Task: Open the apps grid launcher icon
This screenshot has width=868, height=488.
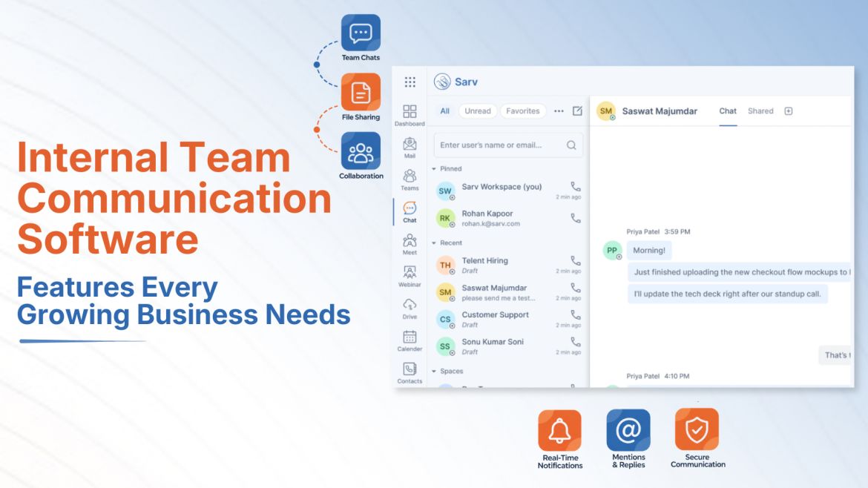Action: [x=410, y=82]
